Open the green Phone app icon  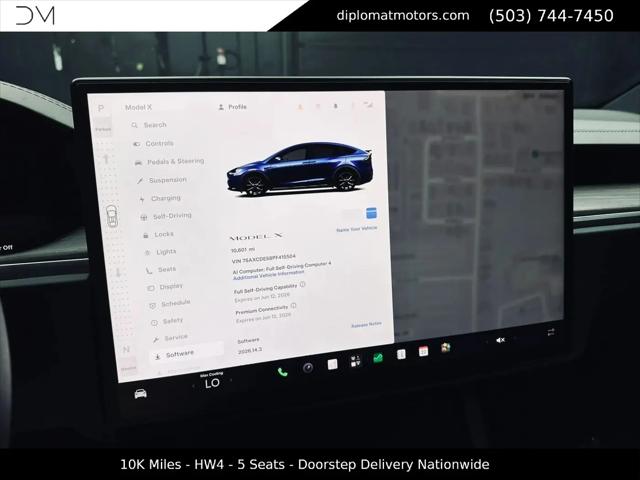tap(282, 372)
